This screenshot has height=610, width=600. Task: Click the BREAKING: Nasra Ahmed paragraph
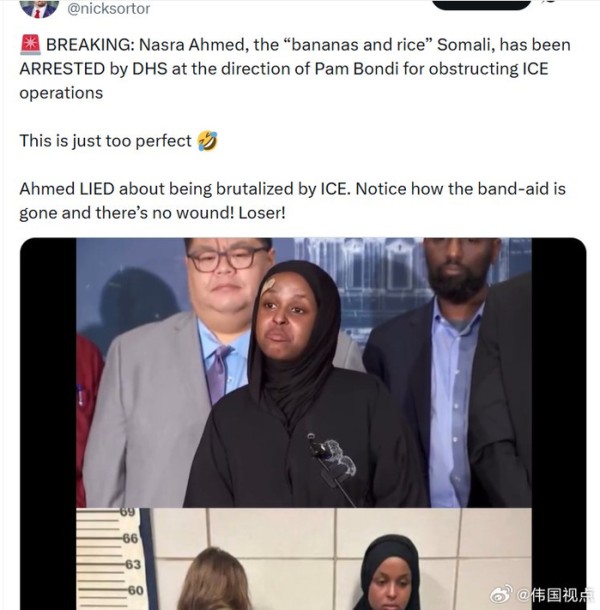(295, 68)
